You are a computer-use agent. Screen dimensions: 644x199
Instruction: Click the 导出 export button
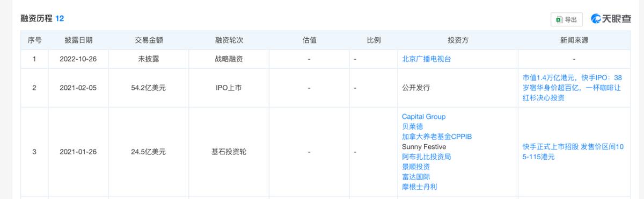coord(567,19)
